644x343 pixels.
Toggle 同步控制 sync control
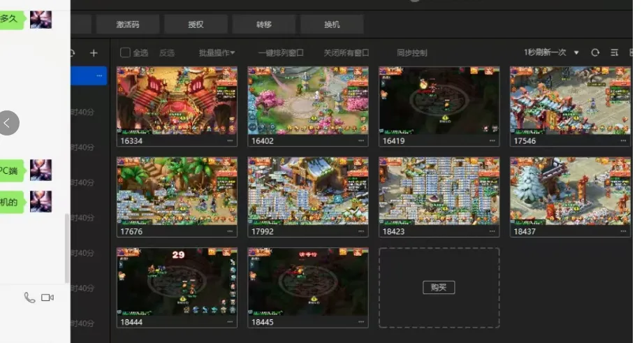(x=411, y=52)
